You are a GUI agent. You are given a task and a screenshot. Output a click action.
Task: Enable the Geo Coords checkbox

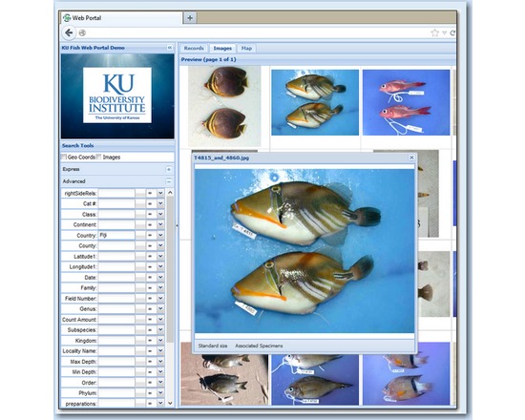[x=64, y=157]
